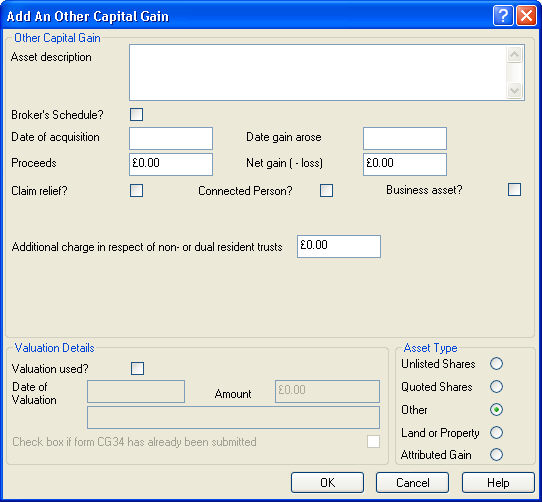Select Land or Property asset type
The width and height of the screenshot is (542, 502).
pyautogui.click(x=496, y=433)
